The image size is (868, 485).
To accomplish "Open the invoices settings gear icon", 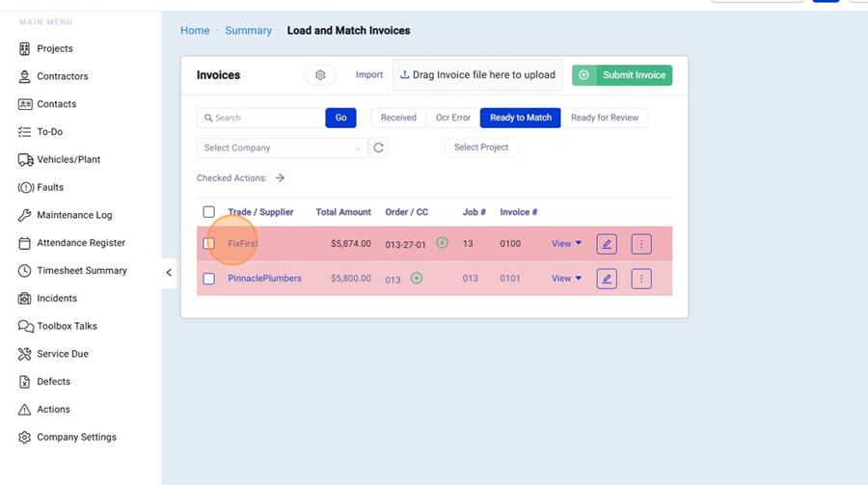I will point(320,75).
